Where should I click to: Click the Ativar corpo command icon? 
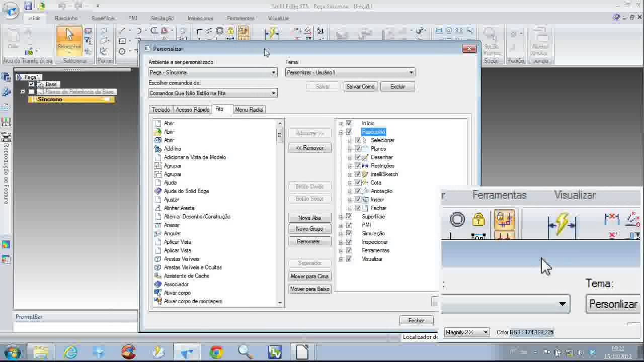pyautogui.click(x=158, y=293)
